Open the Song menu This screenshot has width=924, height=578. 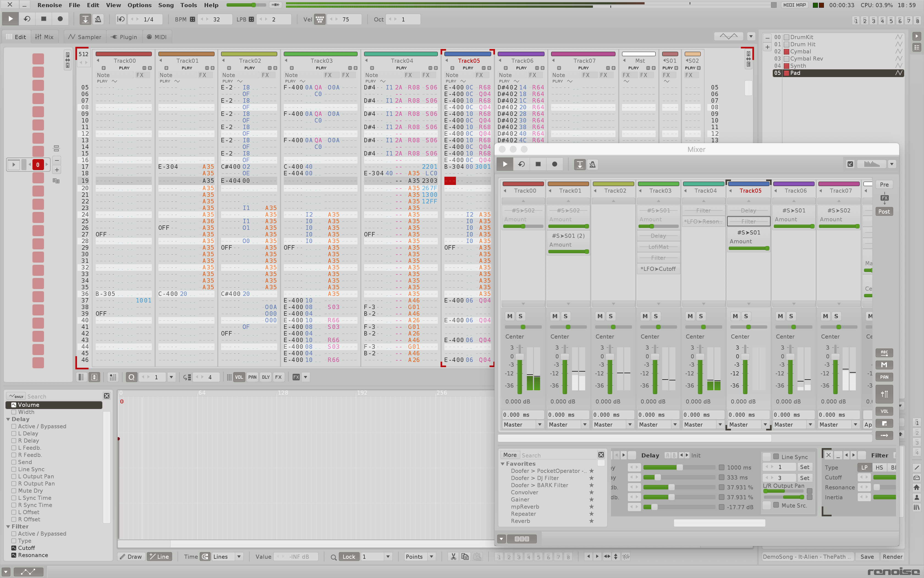pos(166,5)
